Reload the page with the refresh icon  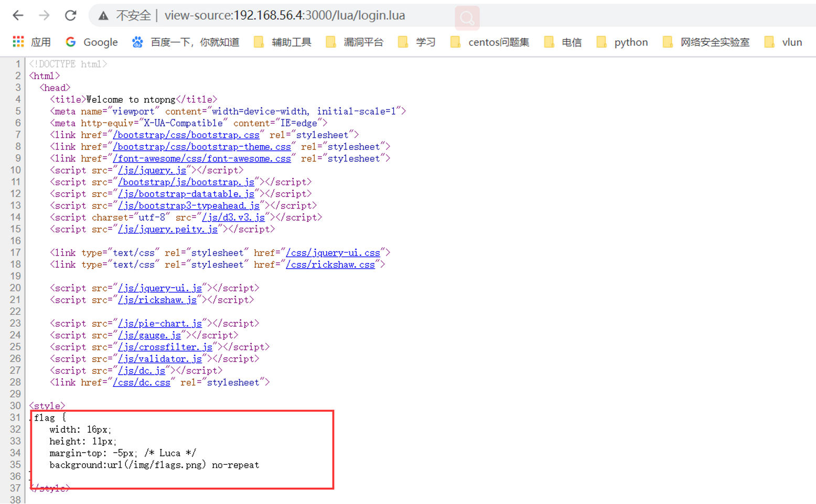coord(70,16)
